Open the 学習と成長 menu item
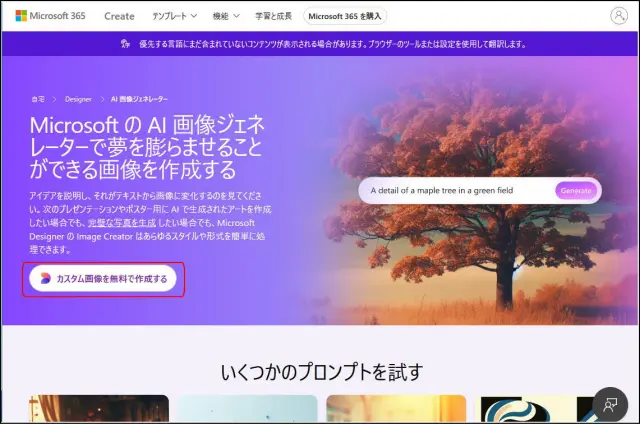Screen dimensions: 640x424 [273, 16]
